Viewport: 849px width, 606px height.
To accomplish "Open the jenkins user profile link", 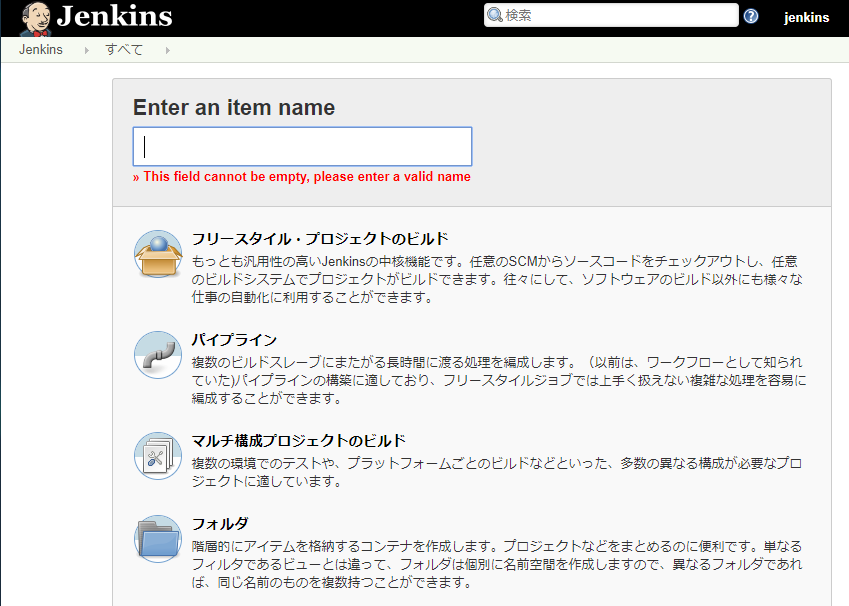I will click(807, 16).
